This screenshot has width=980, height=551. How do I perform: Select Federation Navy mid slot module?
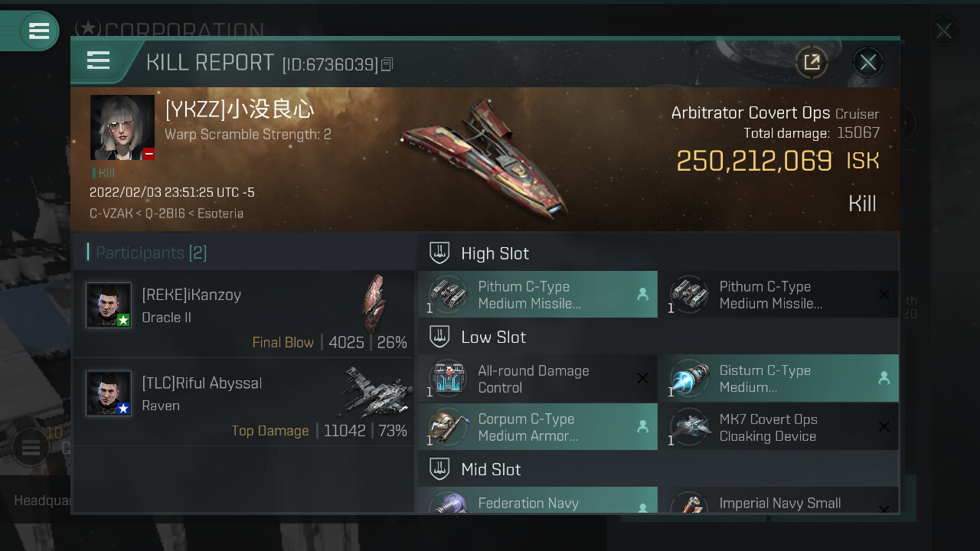click(537, 500)
